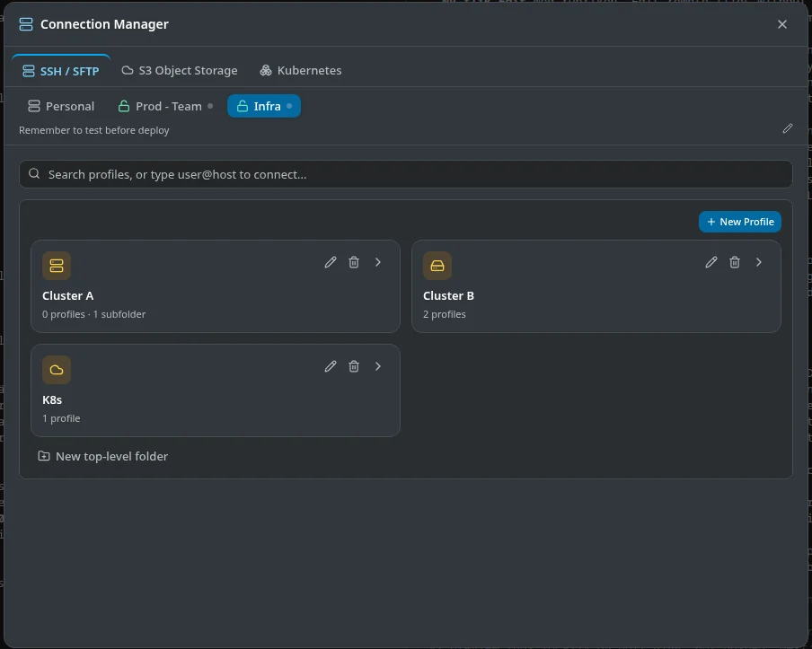Click the Infra status dot
The width and height of the screenshot is (812, 649).
(289, 106)
